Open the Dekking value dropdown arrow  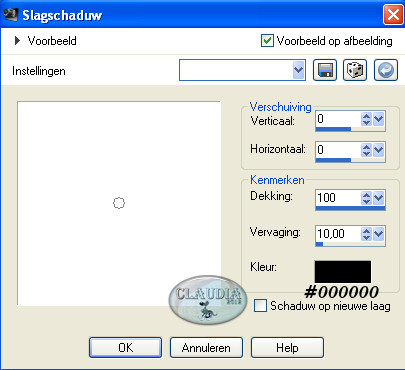point(379,198)
